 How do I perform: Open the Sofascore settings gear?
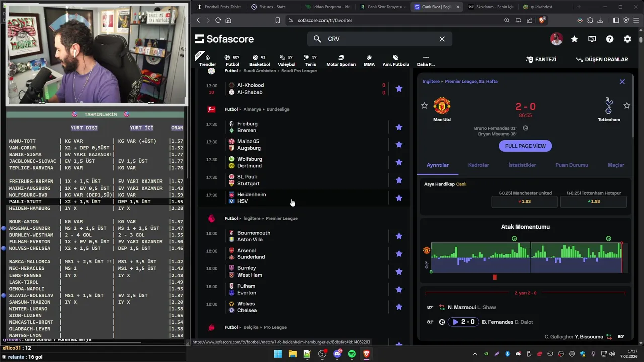tap(627, 39)
